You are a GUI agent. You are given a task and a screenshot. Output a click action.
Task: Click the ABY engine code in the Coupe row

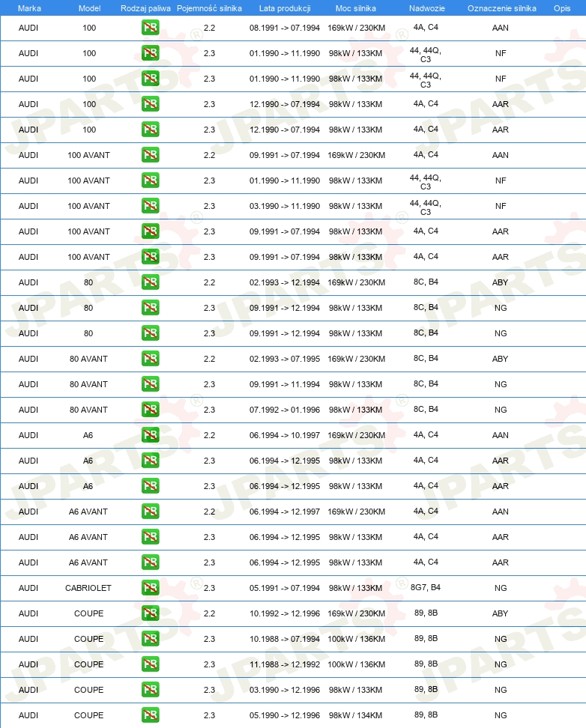tap(500, 613)
